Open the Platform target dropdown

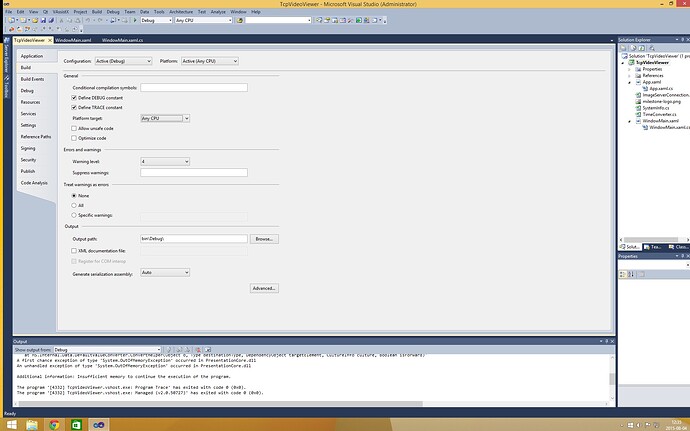[x=165, y=118]
